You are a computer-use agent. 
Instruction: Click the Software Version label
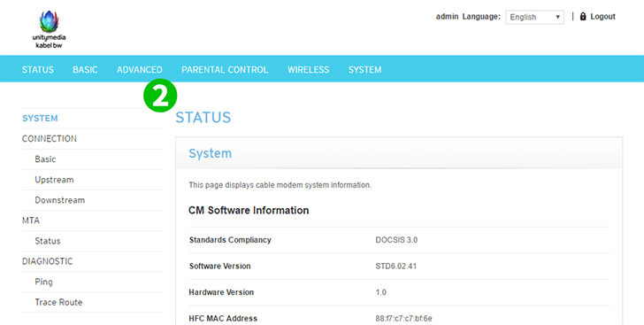click(219, 267)
